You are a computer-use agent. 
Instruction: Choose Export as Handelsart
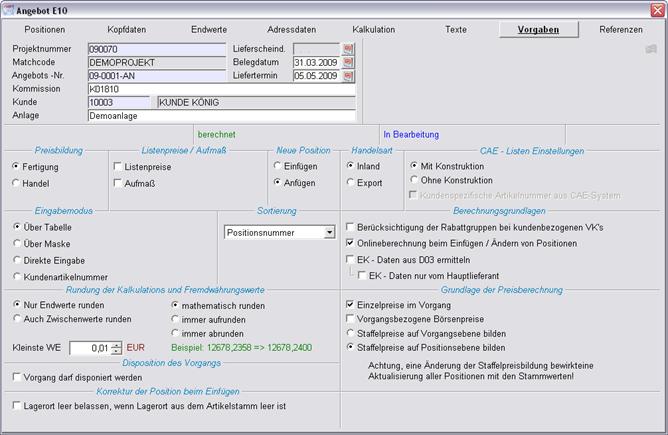(351, 183)
